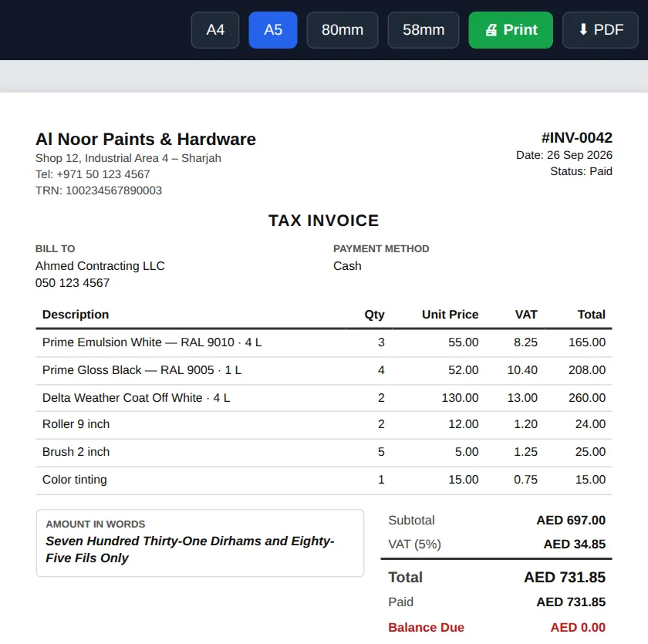Click the 165.00 total cell
Image resolution: width=648 pixels, height=644 pixels.
point(587,342)
